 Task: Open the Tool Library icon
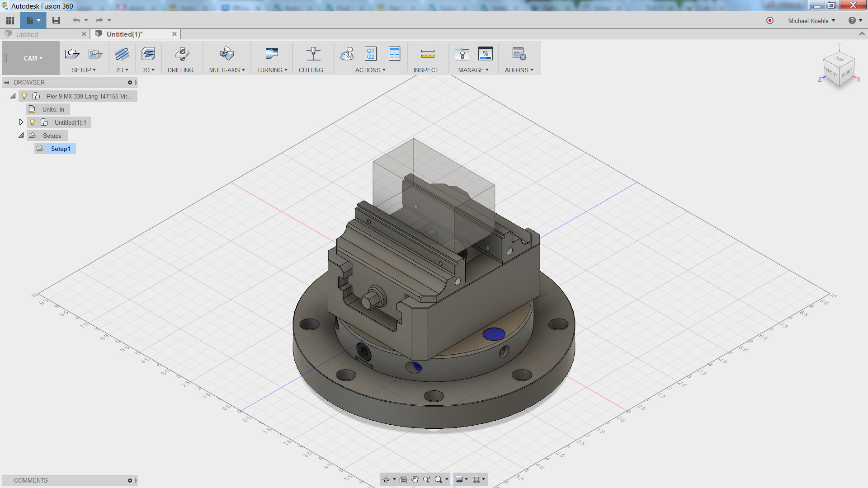(462, 54)
